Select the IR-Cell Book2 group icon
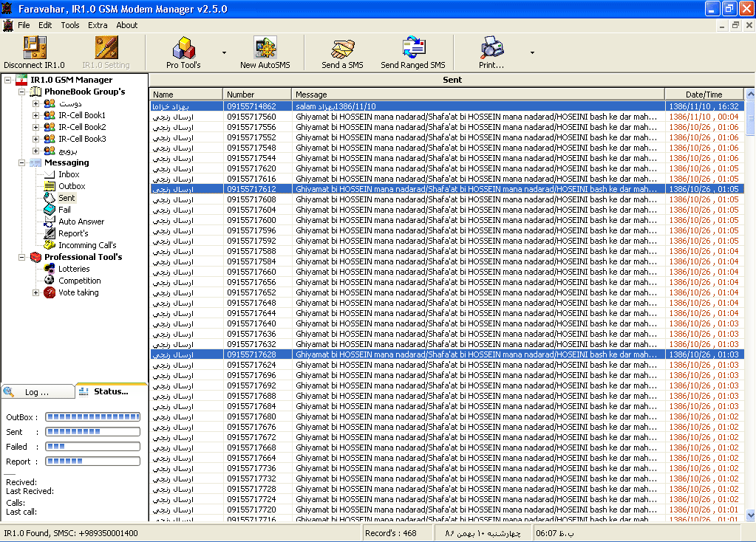Screen dimensions: 756x542 (x=50, y=127)
